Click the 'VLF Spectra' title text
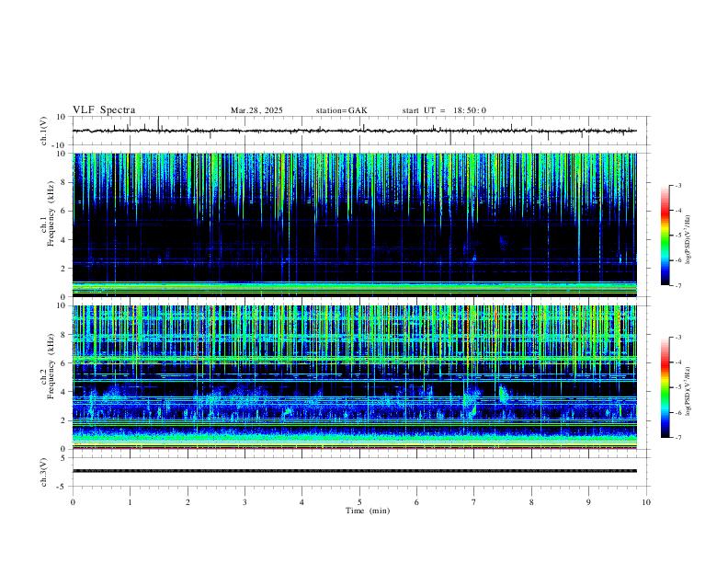Viewport: 728px width, 563px height. click(x=104, y=110)
